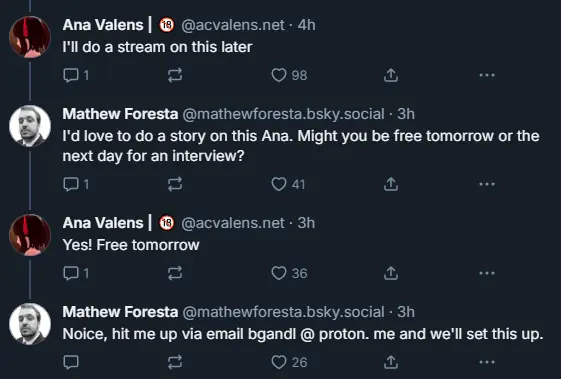Repost the 'Yes! Free tomorrow' post

(x=175, y=273)
